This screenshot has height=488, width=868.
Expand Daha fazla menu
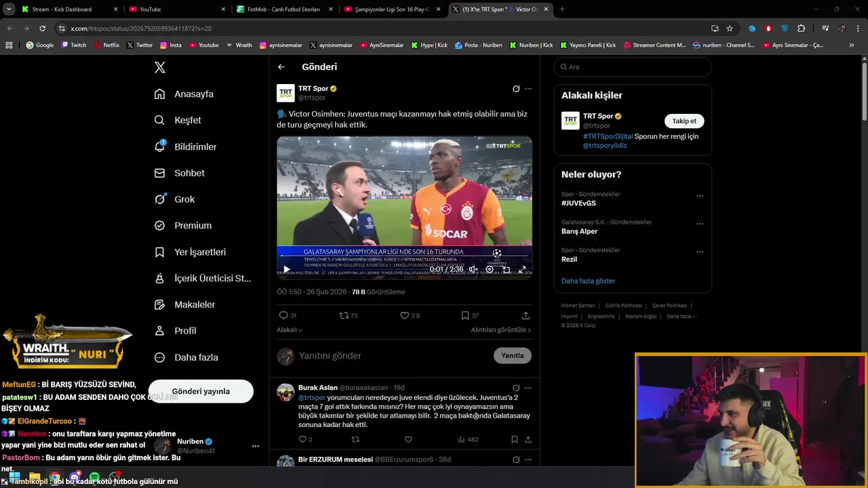coord(186,357)
